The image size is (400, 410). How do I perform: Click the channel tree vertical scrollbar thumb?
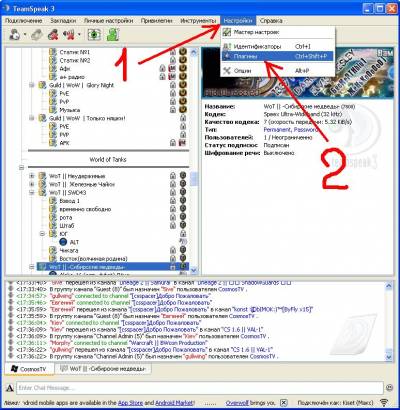(194, 179)
